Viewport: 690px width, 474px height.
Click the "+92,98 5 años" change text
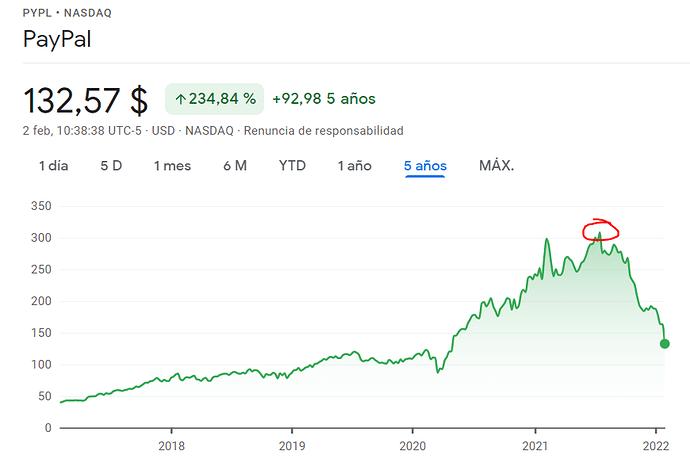coord(323,99)
